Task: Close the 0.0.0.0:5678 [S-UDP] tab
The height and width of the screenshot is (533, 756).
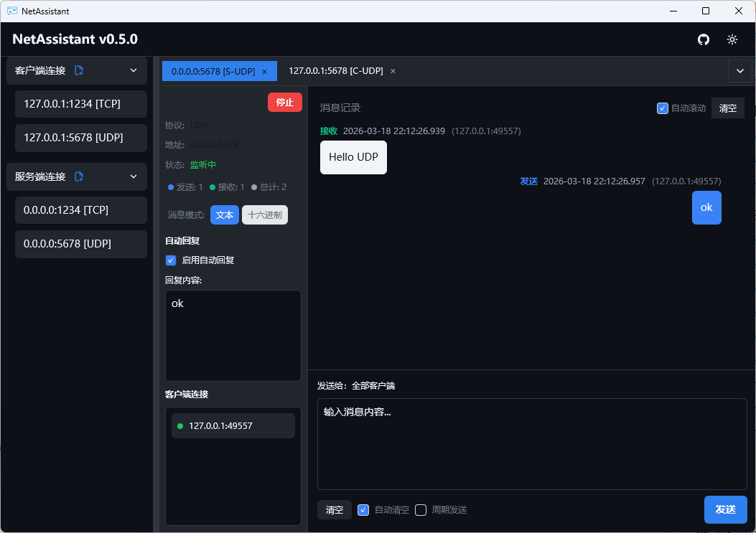Action: coord(265,71)
